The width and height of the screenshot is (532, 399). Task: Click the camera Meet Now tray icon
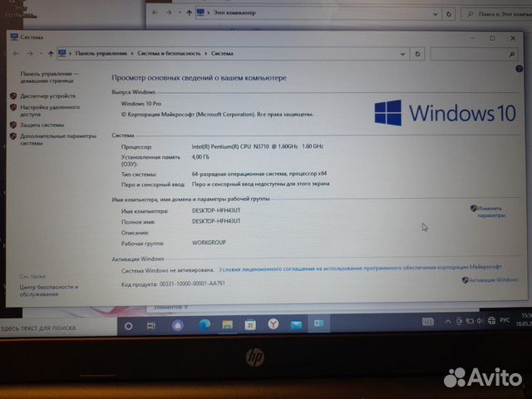coord(459,321)
